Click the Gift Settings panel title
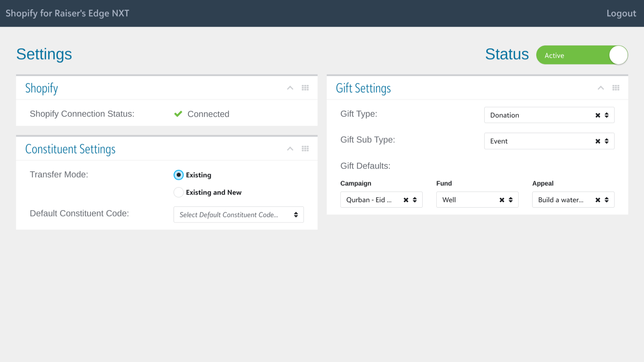 [363, 88]
